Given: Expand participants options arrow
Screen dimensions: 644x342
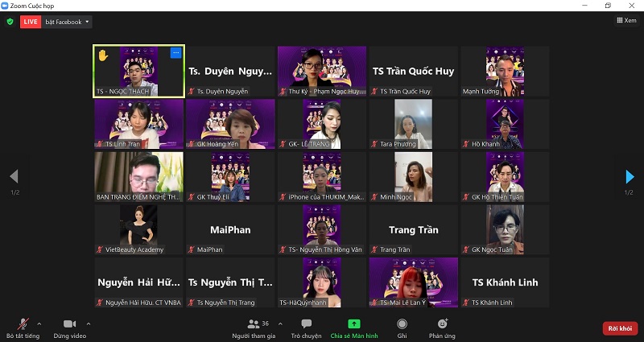Looking at the screenshot, I should pyautogui.click(x=279, y=322).
